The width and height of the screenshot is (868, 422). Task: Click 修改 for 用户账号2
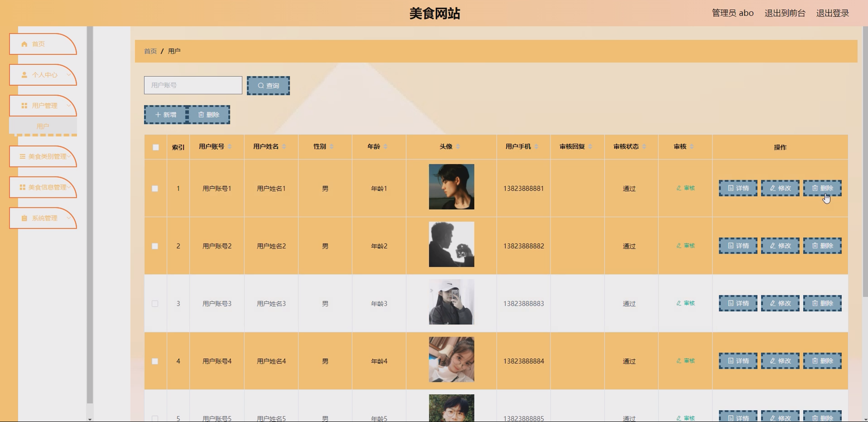[x=780, y=246]
